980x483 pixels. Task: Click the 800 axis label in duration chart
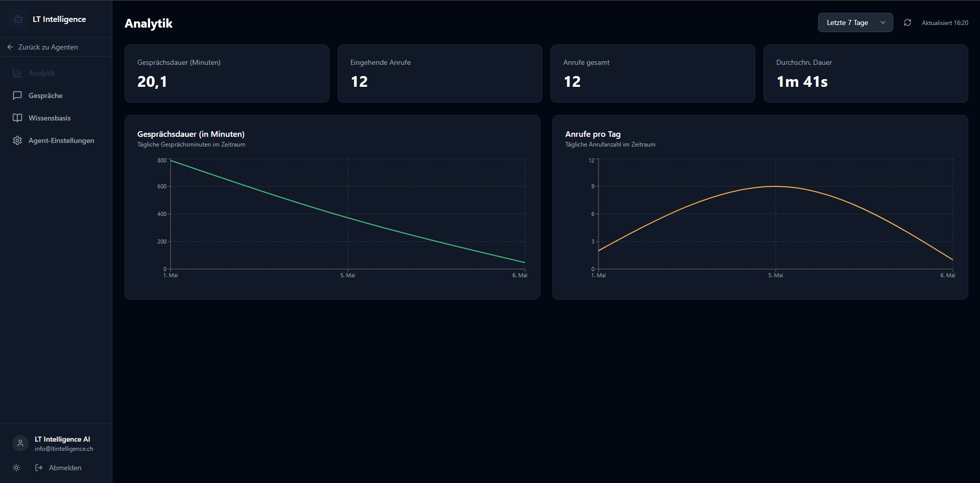162,160
